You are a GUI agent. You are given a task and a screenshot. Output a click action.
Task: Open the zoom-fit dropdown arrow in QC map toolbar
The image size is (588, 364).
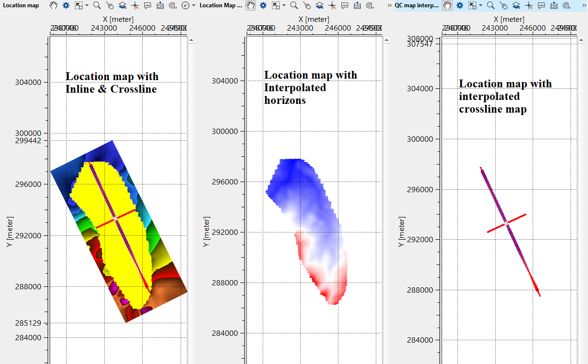click(x=481, y=5)
